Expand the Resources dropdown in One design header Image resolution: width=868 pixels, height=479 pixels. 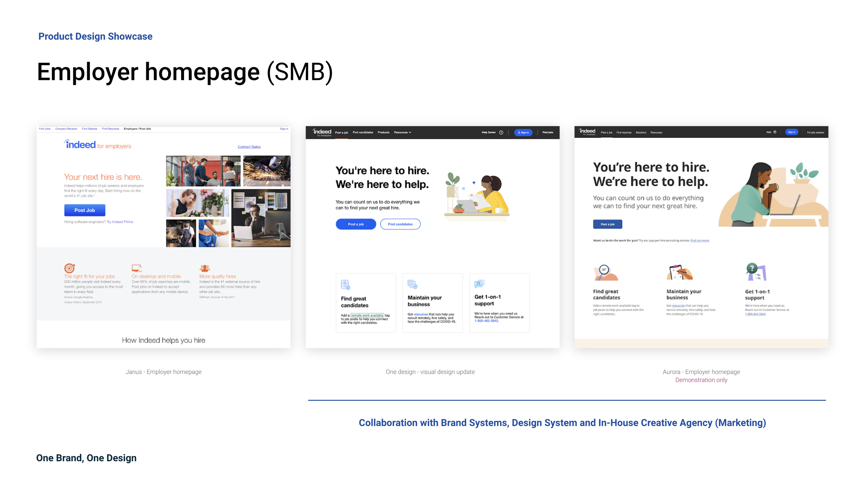(x=402, y=132)
